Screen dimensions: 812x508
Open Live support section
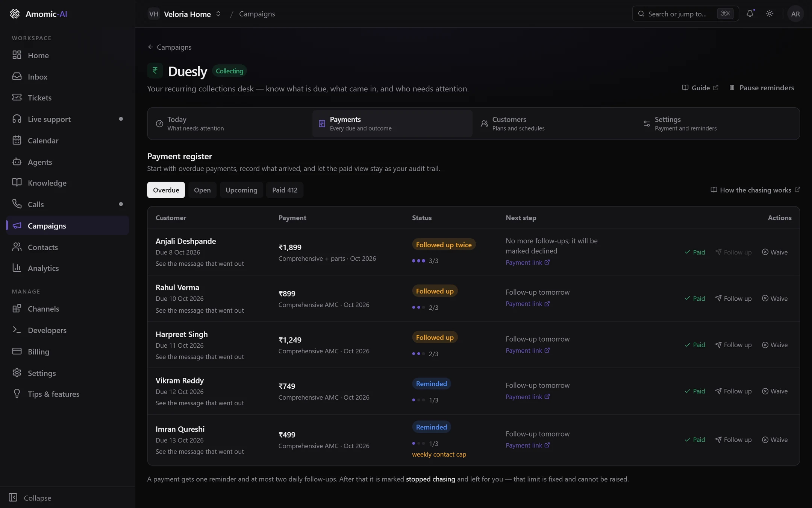[68, 119]
